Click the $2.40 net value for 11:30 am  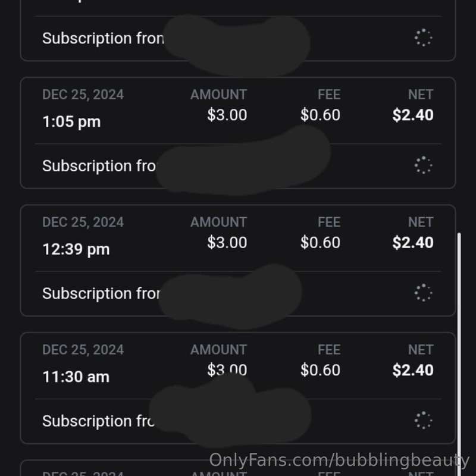[413, 370]
